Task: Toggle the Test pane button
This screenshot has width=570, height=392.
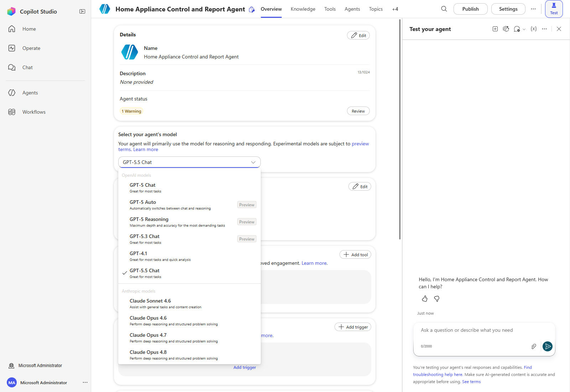Action: (x=554, y=9)
